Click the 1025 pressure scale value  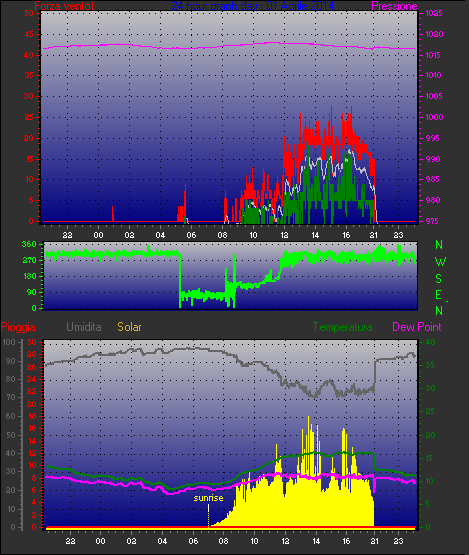[x=434, y=13]
